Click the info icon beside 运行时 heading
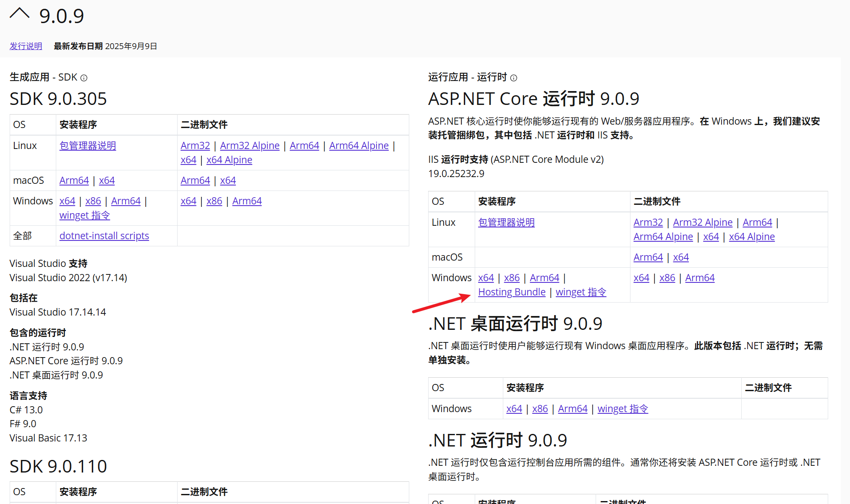Viewport: 850px width, 504px height. click(x=513, y=78)
